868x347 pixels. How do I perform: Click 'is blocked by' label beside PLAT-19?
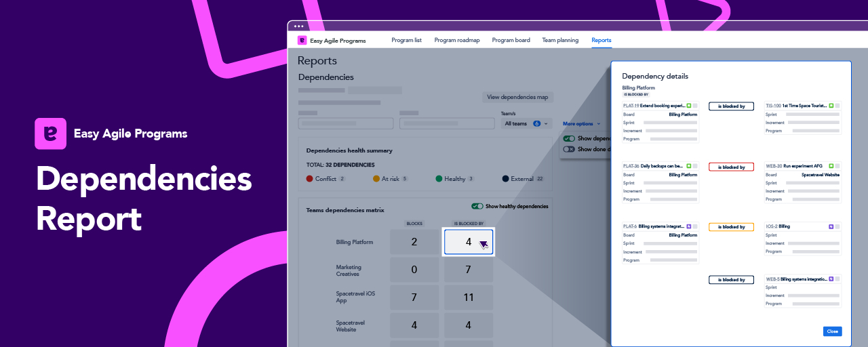click(731, 106)
